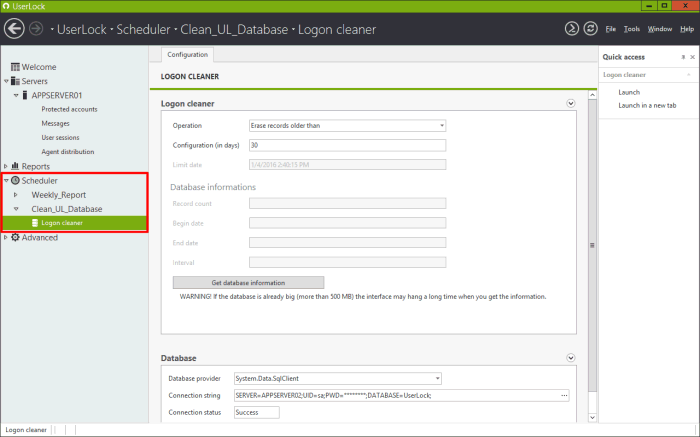Click the UserLock logo in title bar
This screenshot has height=437, width=700.
(x=6, y=6)
